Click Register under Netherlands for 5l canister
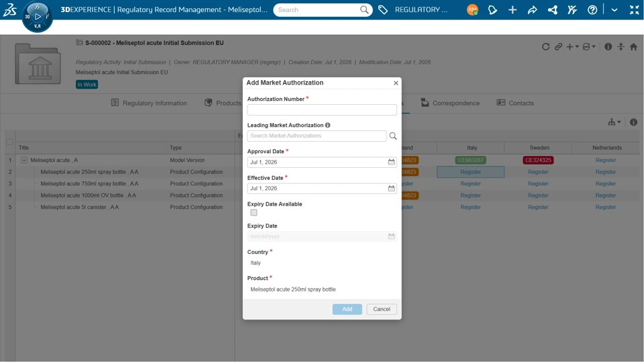 pyautogui.click(x=605, y=207)
